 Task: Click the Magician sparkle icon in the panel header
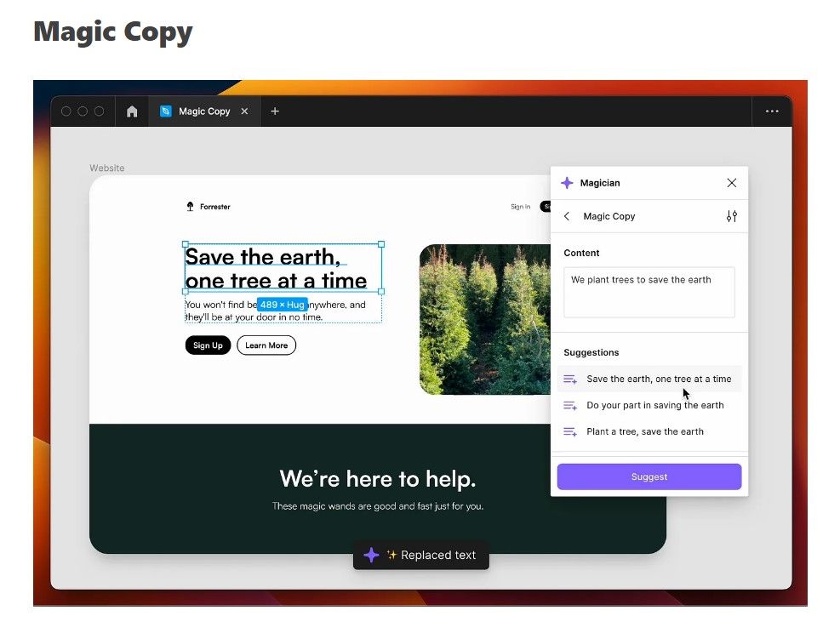click(x=567, y=183)
